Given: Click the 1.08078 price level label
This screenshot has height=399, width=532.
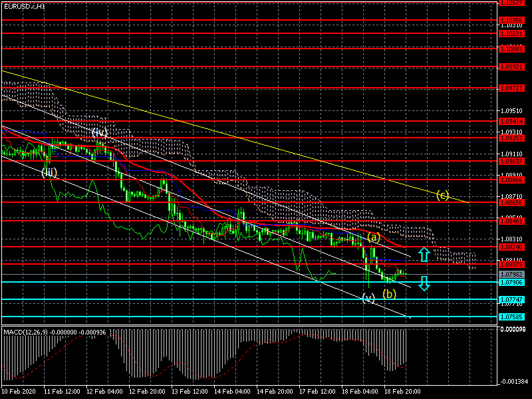Looking at the screenshot, I should click(511, 264).
